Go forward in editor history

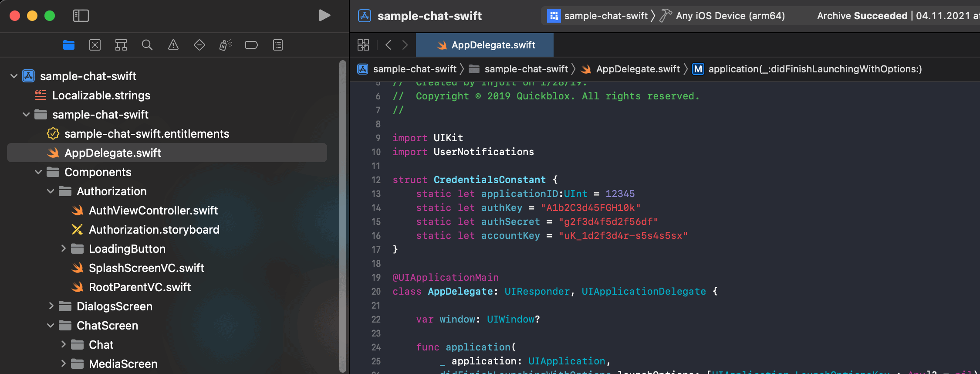pos(405,45)
